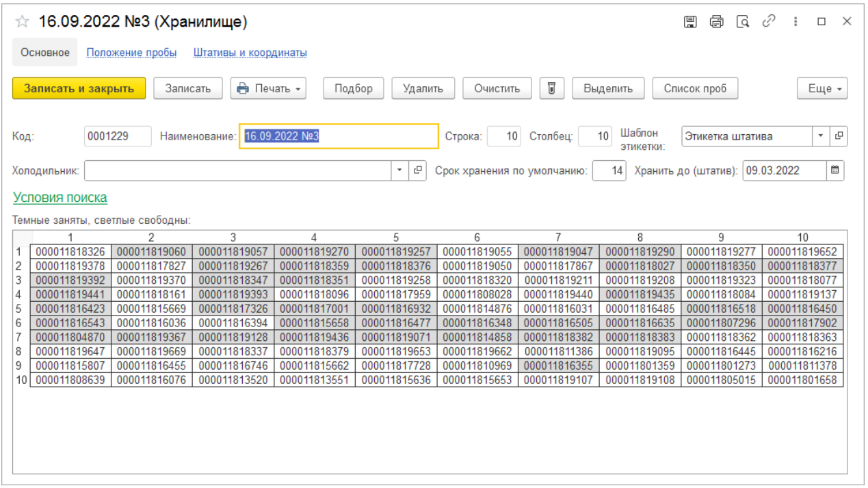This screenshot has height=488, width=868.
Task: Select cell 000011816355 in the grid
Action: [x=559, y=366]
